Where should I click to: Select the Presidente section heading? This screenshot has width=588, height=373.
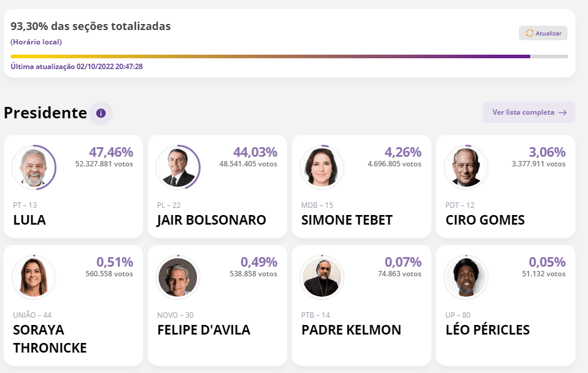[x=46, y=113]
